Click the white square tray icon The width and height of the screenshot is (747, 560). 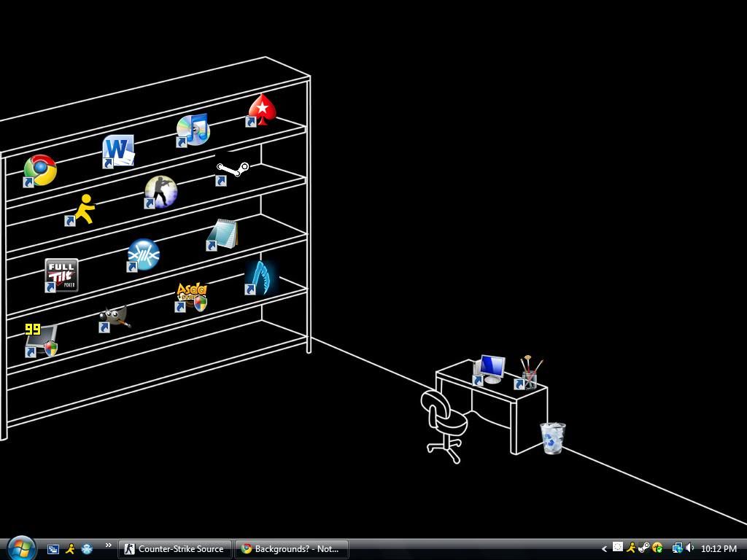(x=617, y=547)
